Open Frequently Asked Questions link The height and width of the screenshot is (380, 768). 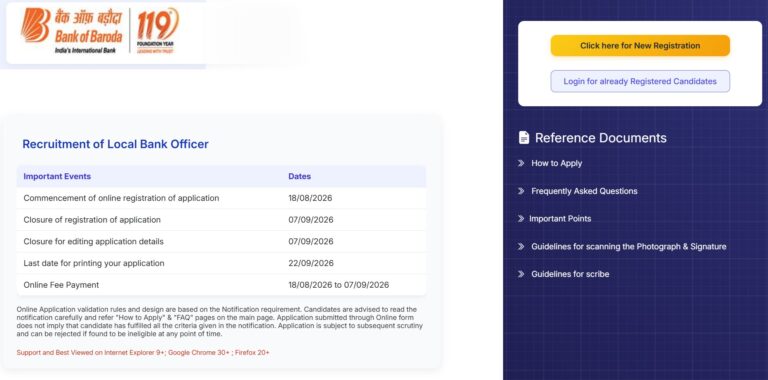coord(584,191)
